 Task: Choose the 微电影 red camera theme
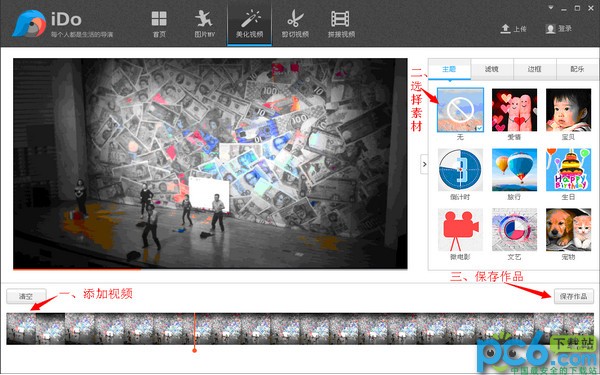coord(460,230)
